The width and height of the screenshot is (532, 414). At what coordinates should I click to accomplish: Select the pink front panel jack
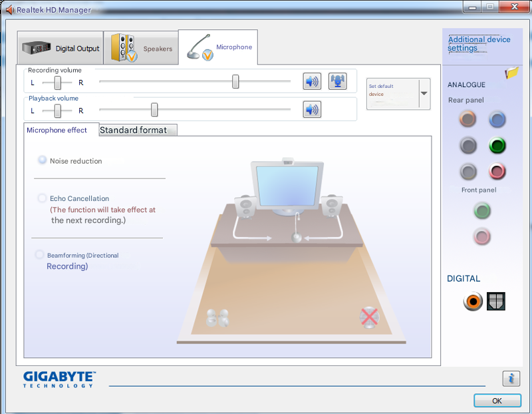click(x=482, y=236)
